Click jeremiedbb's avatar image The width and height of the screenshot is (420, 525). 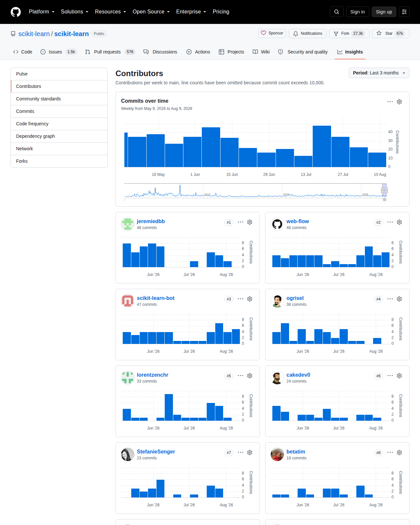coord(128,224)
